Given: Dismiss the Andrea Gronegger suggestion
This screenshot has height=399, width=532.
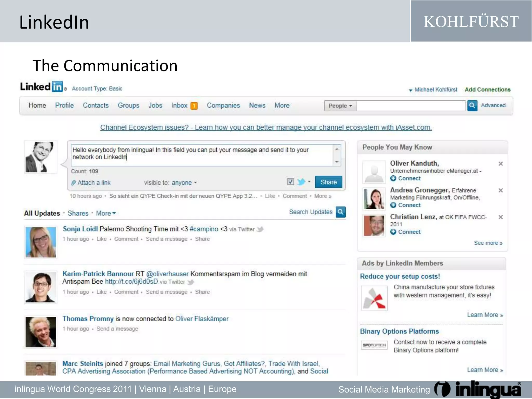Looking at the screenshot, I should click(x=501, y=190).
